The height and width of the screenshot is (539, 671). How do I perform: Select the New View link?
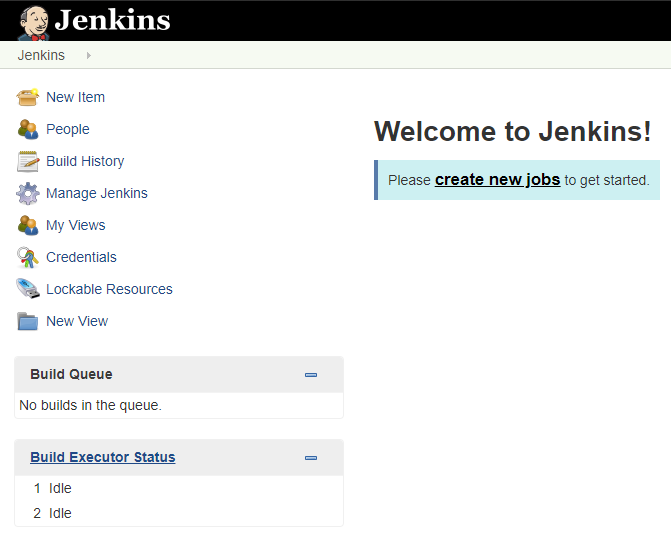[77, 321]
